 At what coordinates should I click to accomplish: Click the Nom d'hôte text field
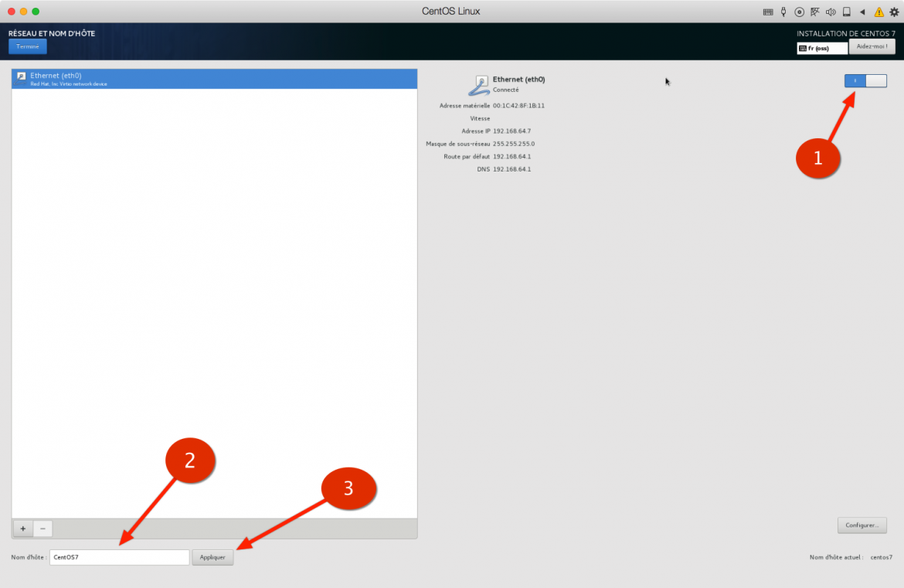(119, 556)
